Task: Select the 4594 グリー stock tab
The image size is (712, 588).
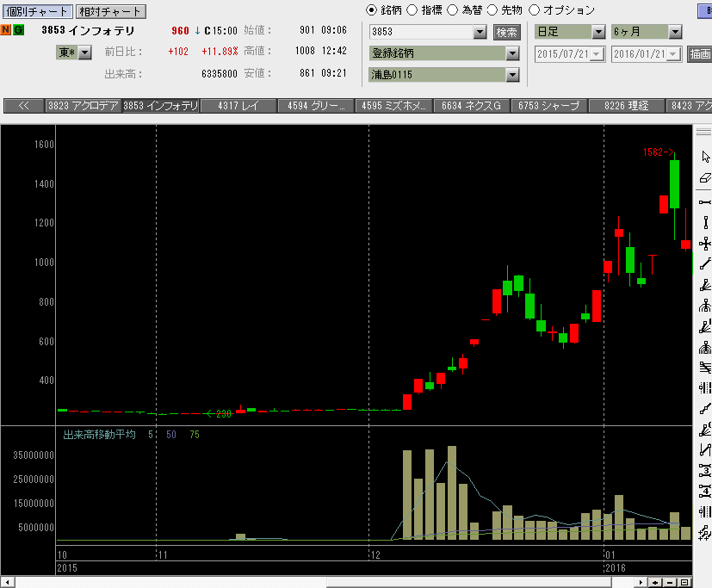Action: coord(316,106)
